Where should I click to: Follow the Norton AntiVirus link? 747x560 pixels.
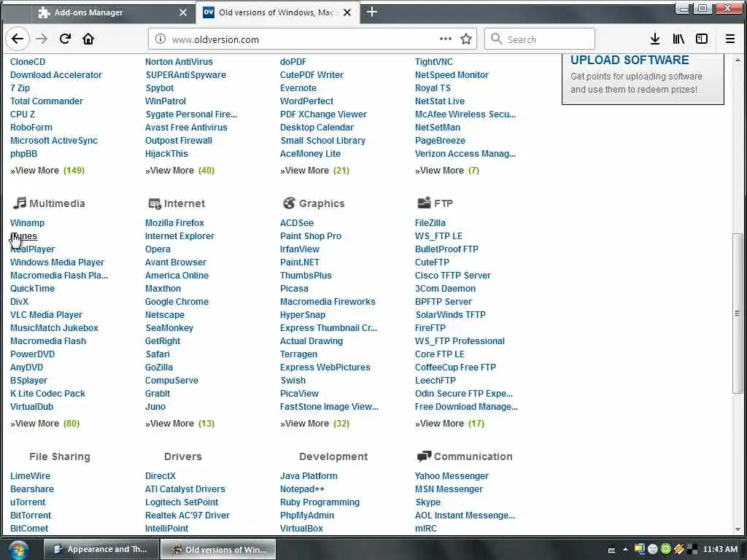tap(179, 62)
